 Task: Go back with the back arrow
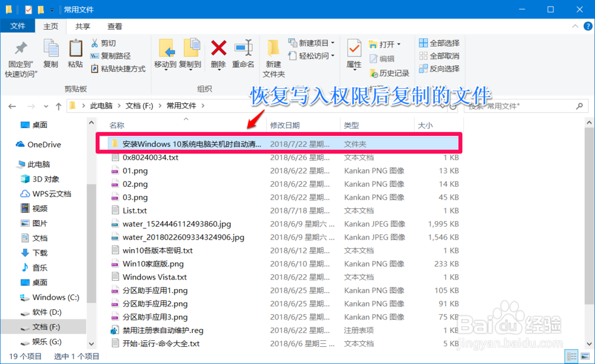pyautogui.click(x=12, y=106)
